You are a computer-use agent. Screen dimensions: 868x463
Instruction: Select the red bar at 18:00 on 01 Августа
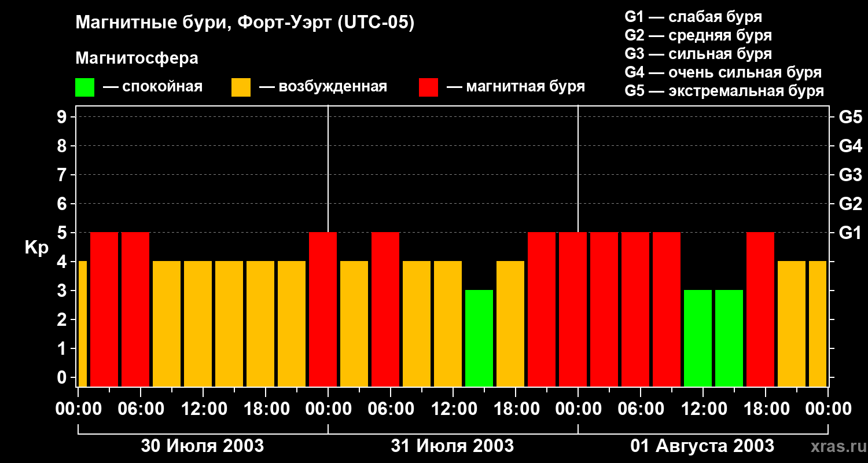point(760,309)
